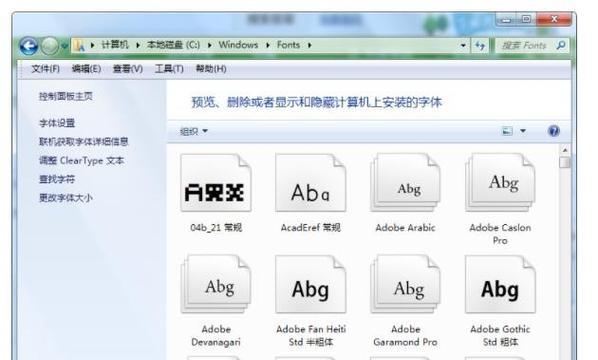The width and height of the screenshot is (598, 360).
Task: Open 控制面板主页 link in sidebar
Action: click(x=66, y=96)
